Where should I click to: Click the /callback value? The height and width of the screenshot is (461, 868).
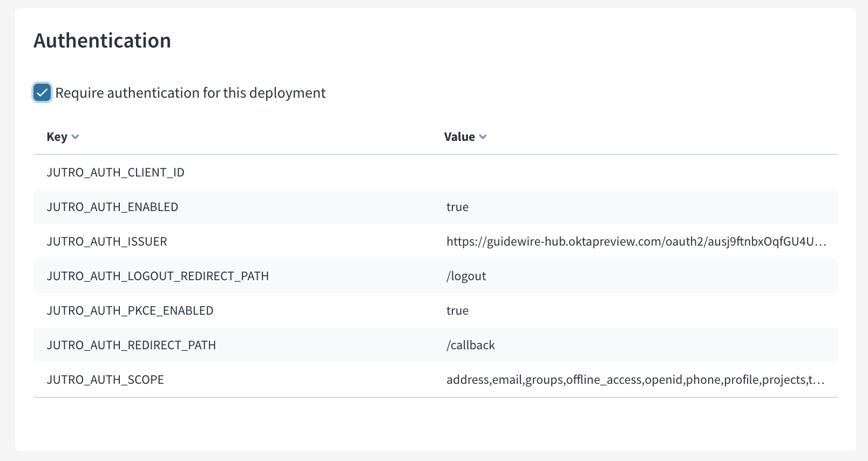pos(471,345)
